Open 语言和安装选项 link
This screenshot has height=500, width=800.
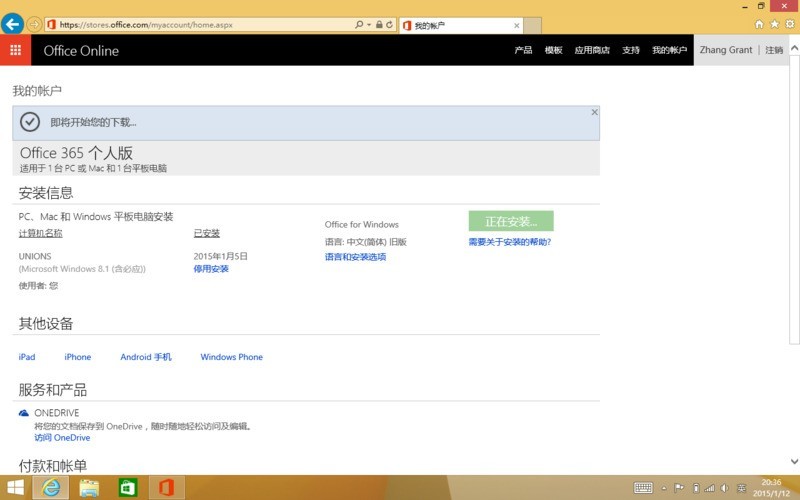(355, 257)
